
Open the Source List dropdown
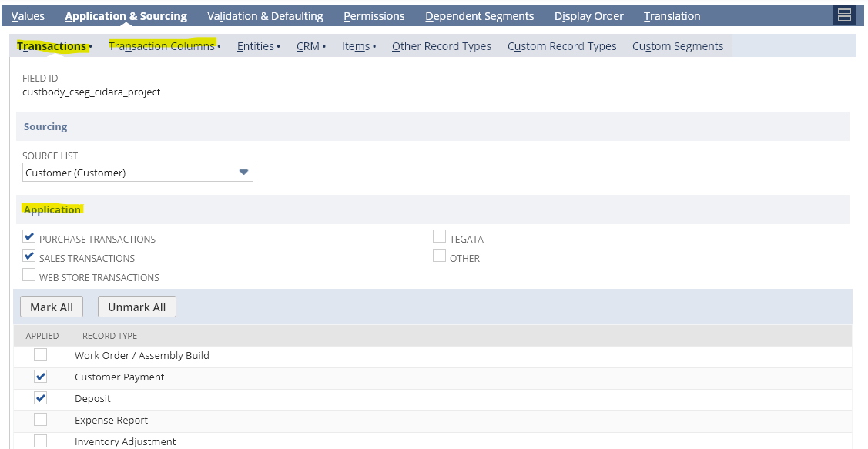(244, 172)
